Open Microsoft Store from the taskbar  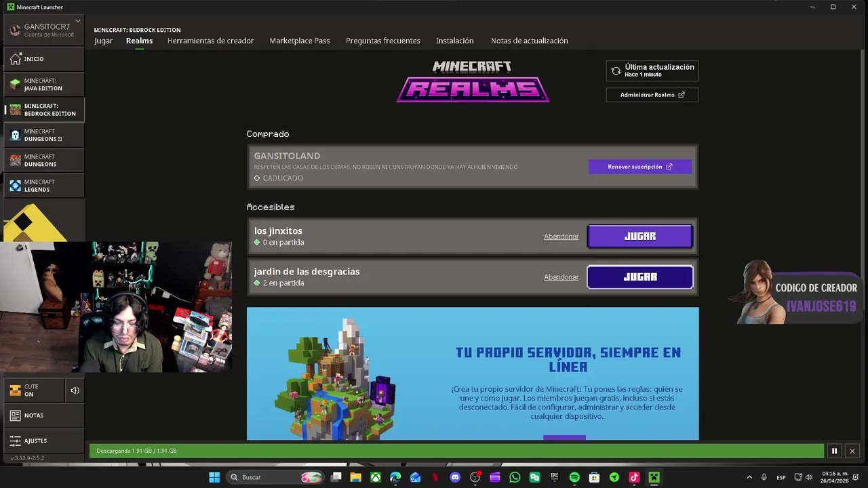click(594, 477)
